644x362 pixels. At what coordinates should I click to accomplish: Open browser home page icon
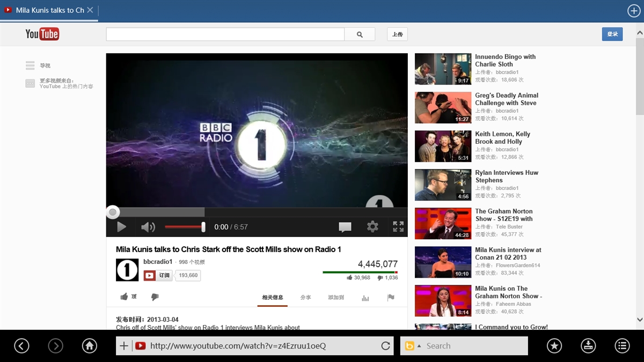(90, 346)
